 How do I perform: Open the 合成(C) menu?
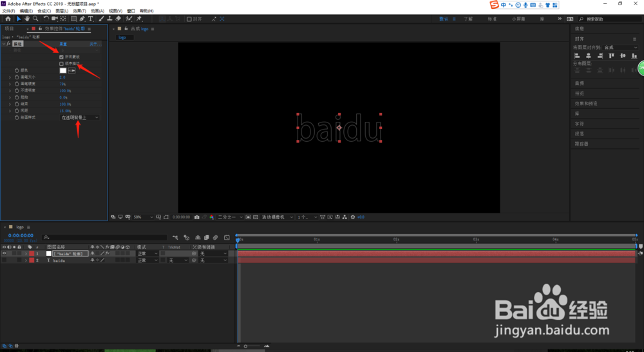(x=44, y=11)
